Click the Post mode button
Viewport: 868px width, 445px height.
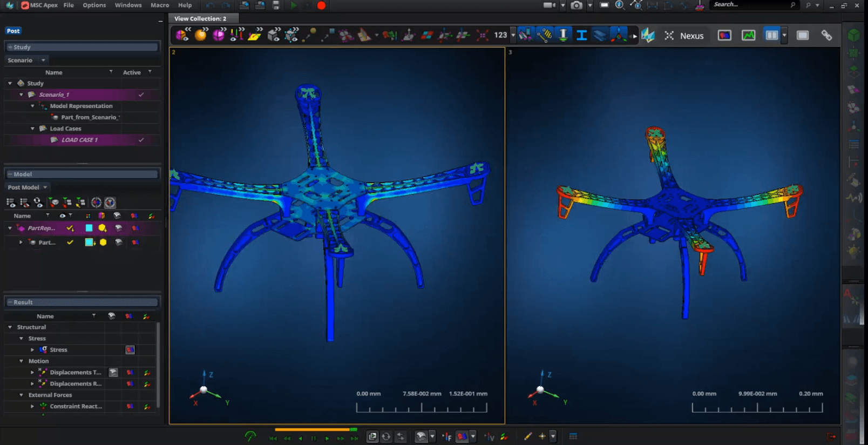(13, 31)
